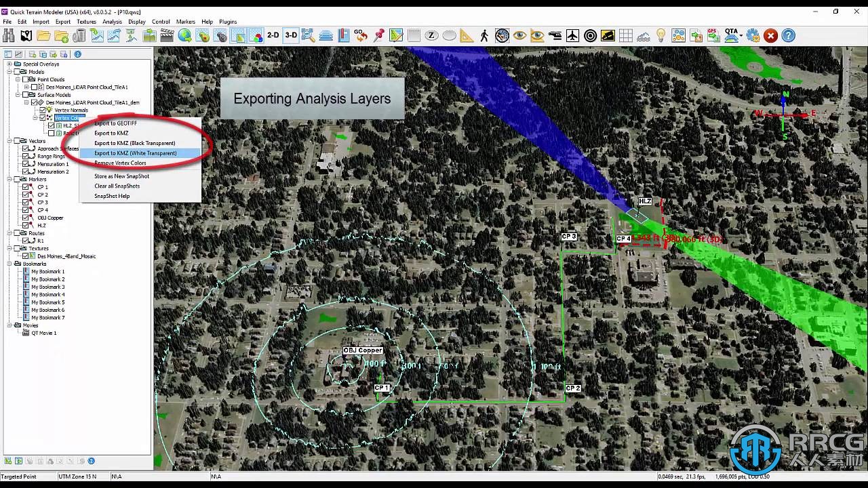Click the film clapperboard movie icon
This screenshot has width=868, height=488.
coord(167,35)
